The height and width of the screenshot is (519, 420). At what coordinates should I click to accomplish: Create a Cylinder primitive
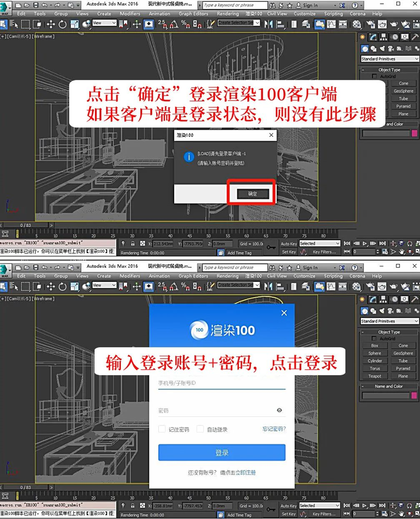click(374, 361)
